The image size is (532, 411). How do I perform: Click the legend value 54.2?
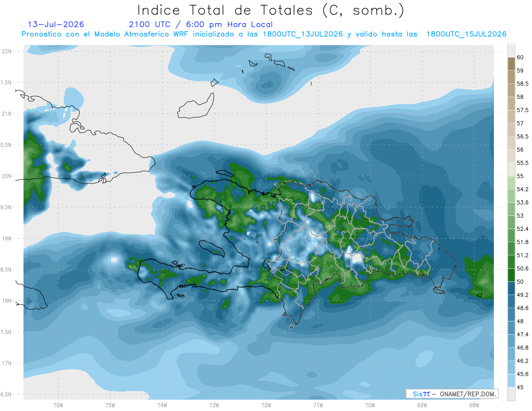(522, 189)
